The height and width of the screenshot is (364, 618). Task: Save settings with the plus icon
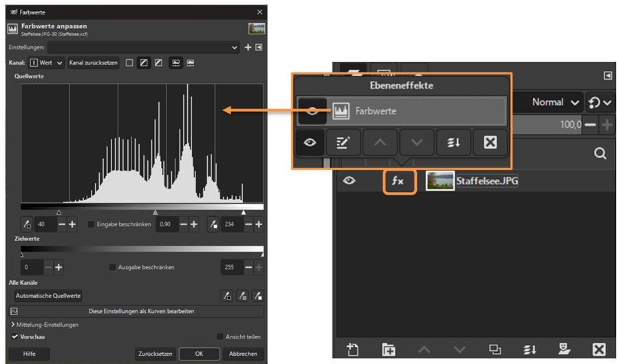(x=248, y=47)
